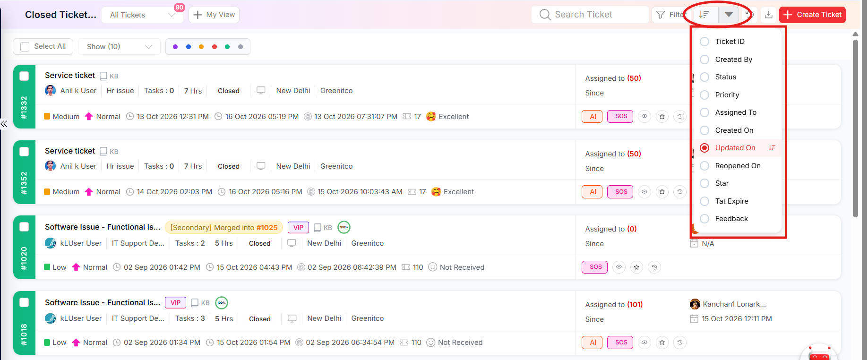Click into the Search Ticket field
Viewport: 868px width, 360px height.
590,15
